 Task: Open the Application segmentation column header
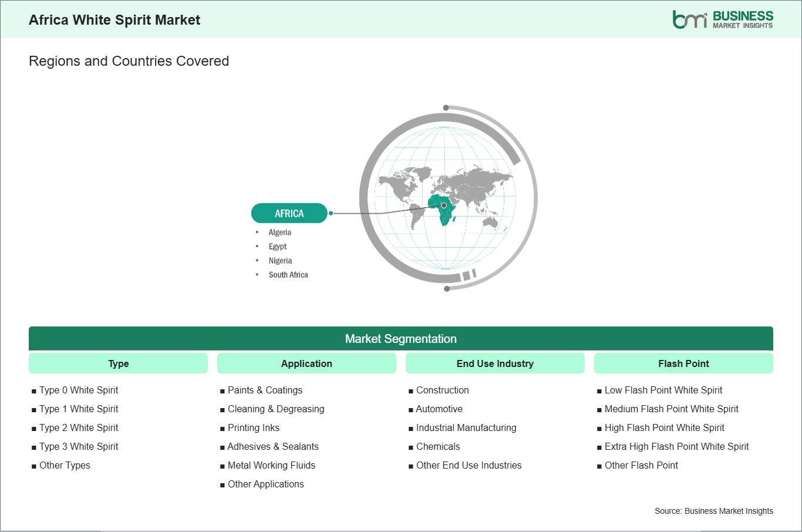(x=306, y=363)
